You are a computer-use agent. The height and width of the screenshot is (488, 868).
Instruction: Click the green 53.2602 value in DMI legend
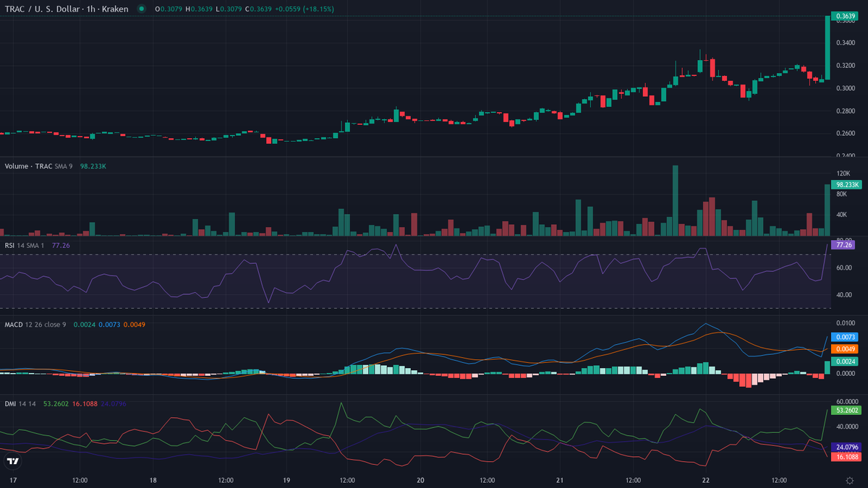point(56,403)
